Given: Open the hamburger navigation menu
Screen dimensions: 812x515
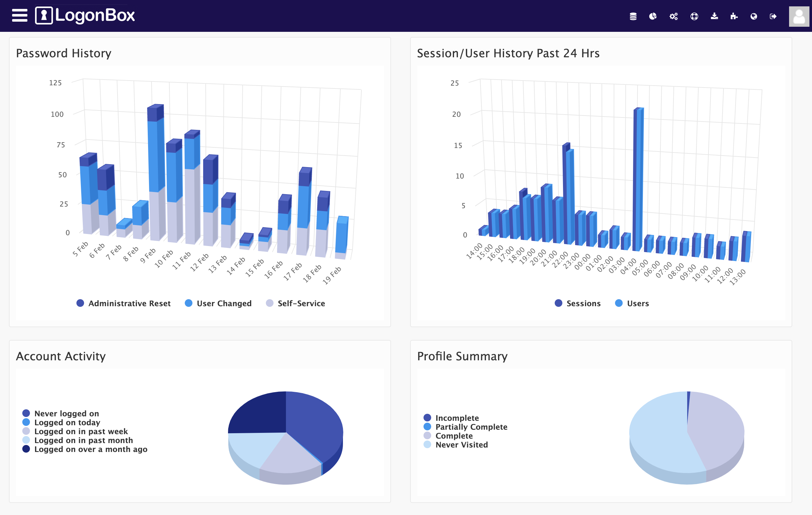Looking at the screenshot, I should tap(19, 16).
